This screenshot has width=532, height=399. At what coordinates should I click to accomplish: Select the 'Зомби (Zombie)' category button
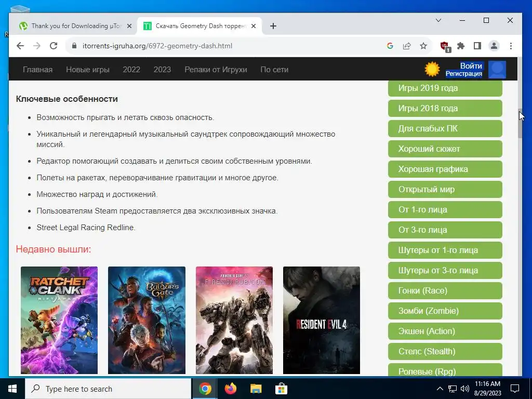[x=445, y=311]
